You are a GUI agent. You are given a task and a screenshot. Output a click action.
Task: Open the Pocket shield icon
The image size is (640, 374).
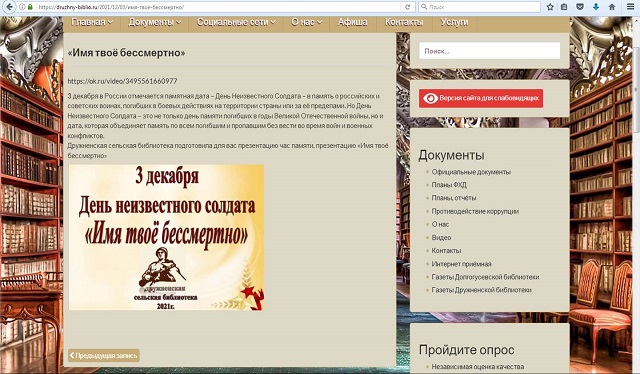[x=580, y=7]
